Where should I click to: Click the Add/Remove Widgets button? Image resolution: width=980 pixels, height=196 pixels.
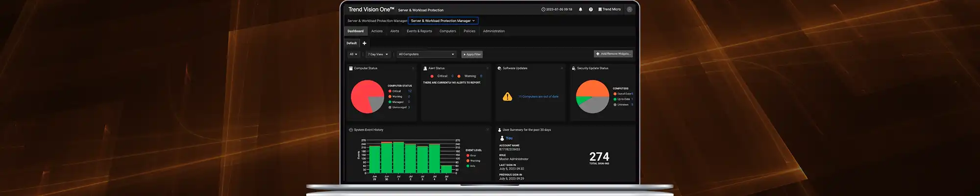point(613,54)
